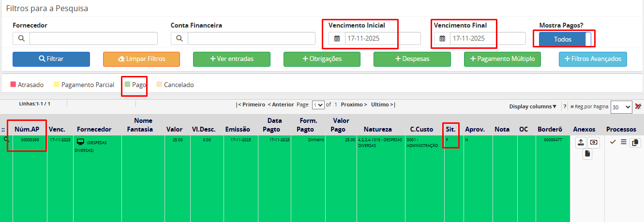644x222 pixels.
Task: Click the Vencimento Inicial date field
Action: point(382,39)
